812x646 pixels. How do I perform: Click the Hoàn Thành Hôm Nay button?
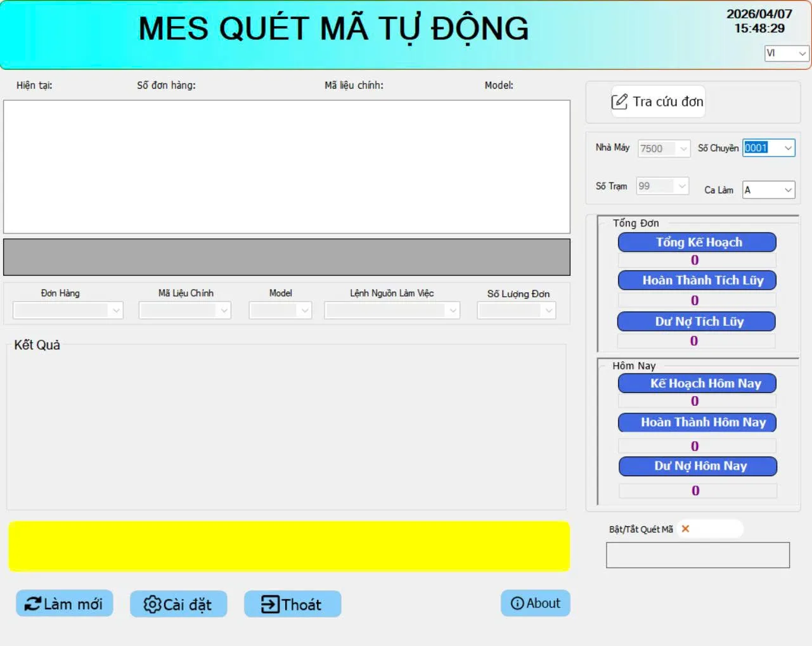696,422
